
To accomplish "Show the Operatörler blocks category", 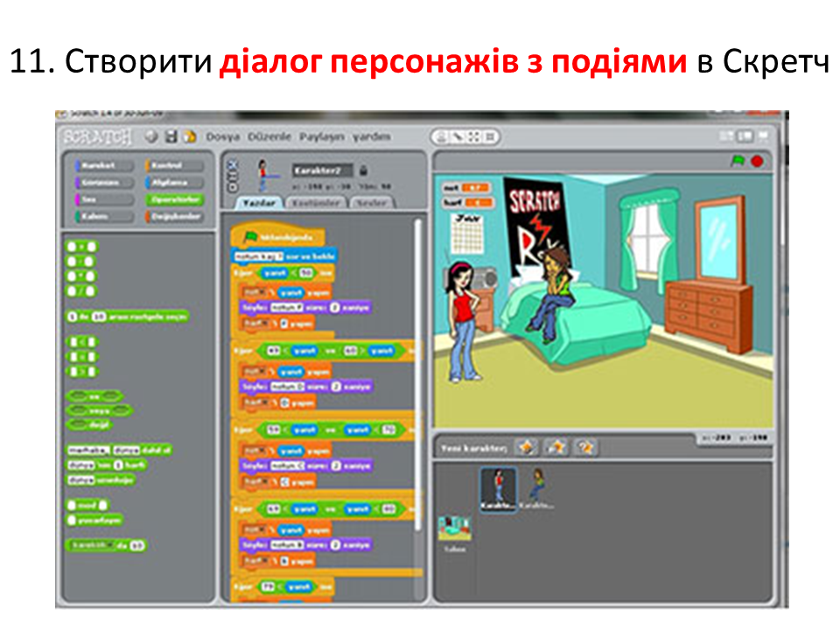I will click(174, 199).
